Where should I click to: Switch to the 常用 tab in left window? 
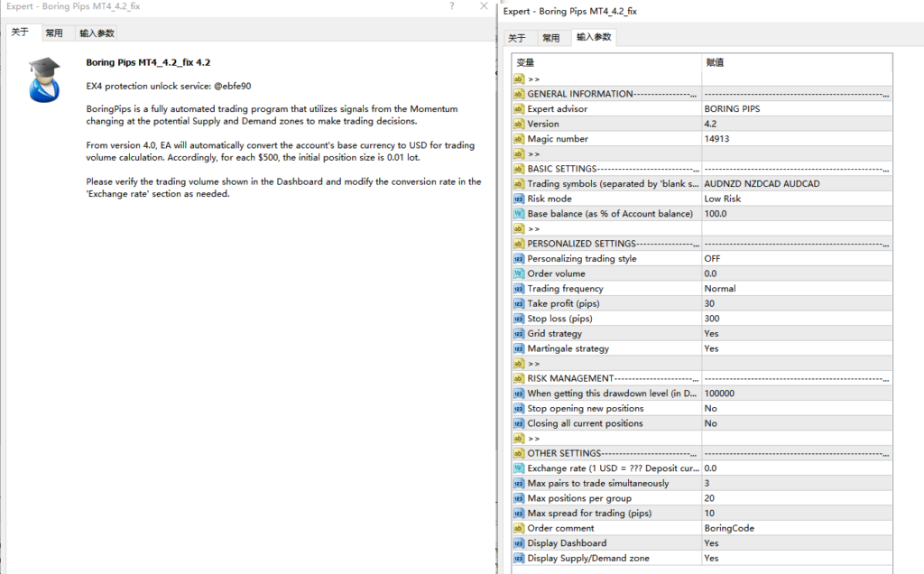click(x=54, y=33)
